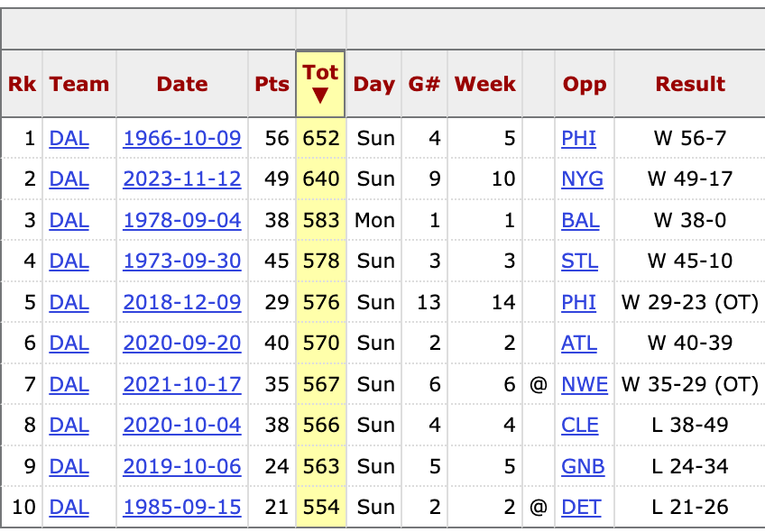The height and width of the screenshot is (532, 765).
Task: Select the 570 total yards cell
Action: pyautogui.click(x=321, y=343)
